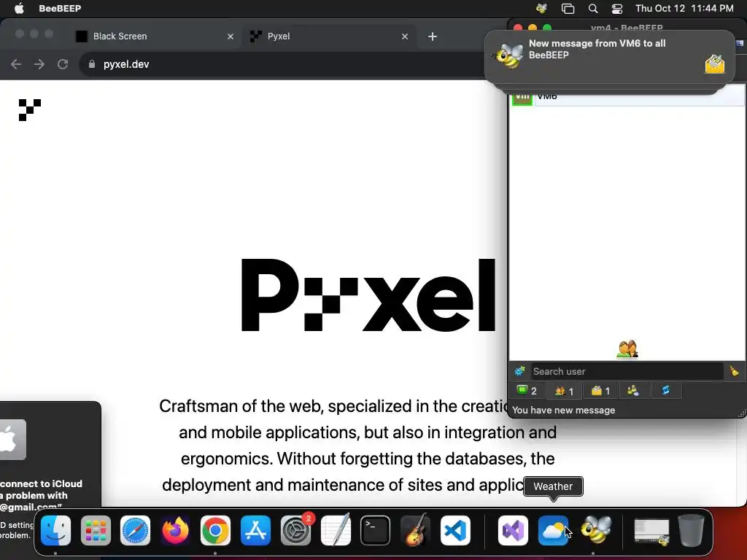Open App Store from the Dock

click(255, 531)
